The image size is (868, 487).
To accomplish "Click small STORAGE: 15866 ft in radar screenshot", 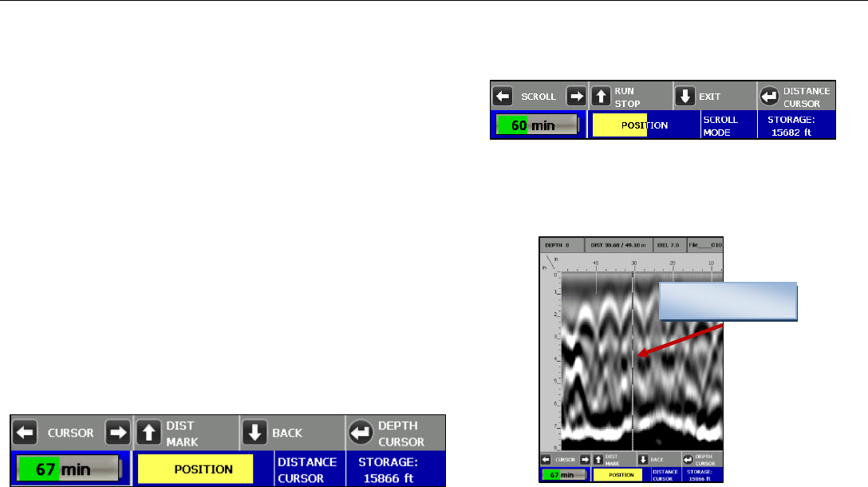I will click(700, 475).
